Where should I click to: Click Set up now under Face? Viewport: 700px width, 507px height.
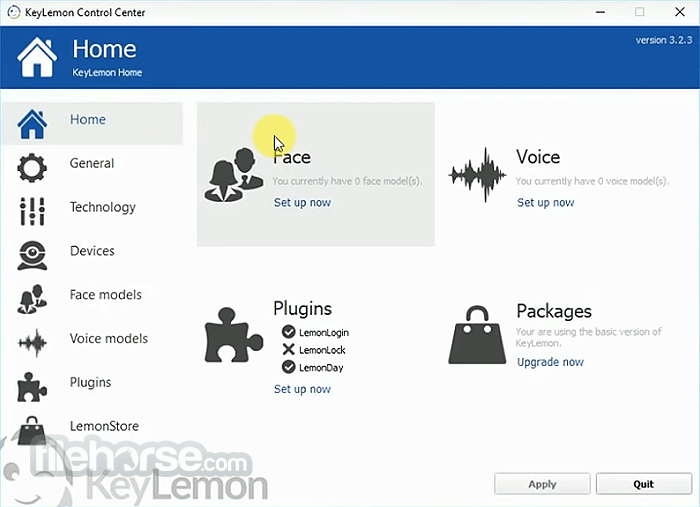302,203
